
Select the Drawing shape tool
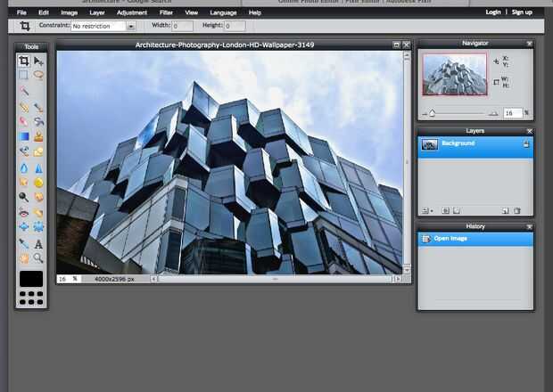click(x=38, y=151)
